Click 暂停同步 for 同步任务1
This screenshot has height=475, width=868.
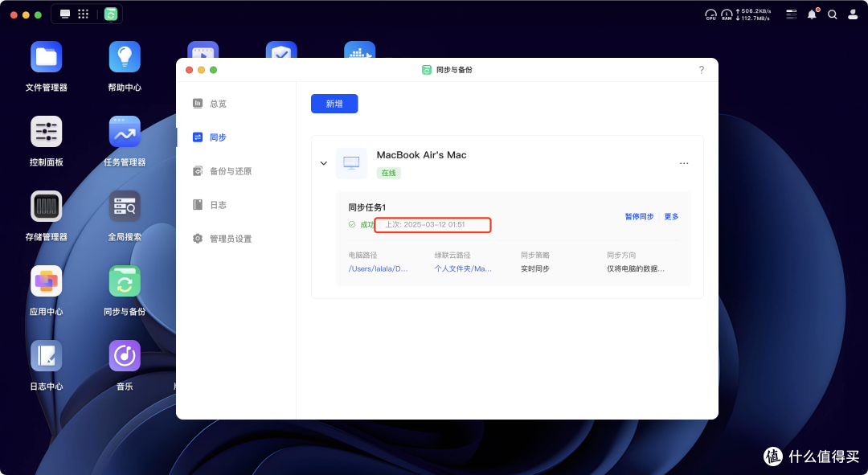pos(640,216)
